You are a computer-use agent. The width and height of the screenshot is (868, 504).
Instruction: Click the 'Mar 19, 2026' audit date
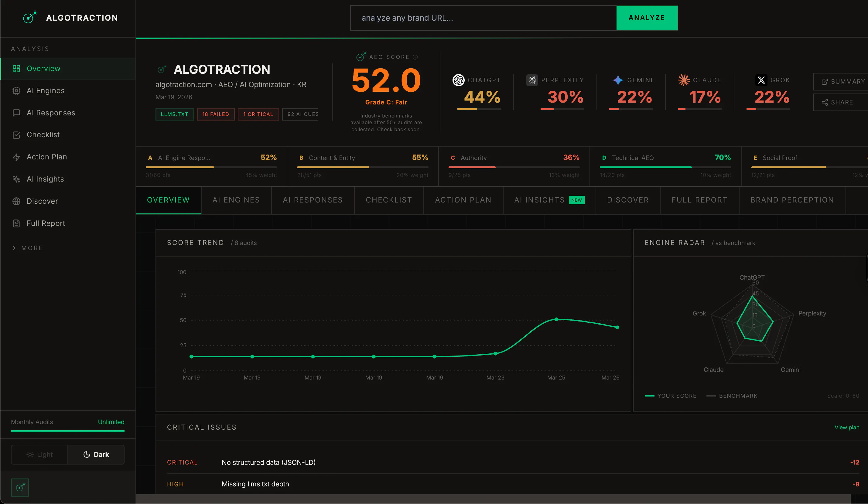tap(174, 97)
